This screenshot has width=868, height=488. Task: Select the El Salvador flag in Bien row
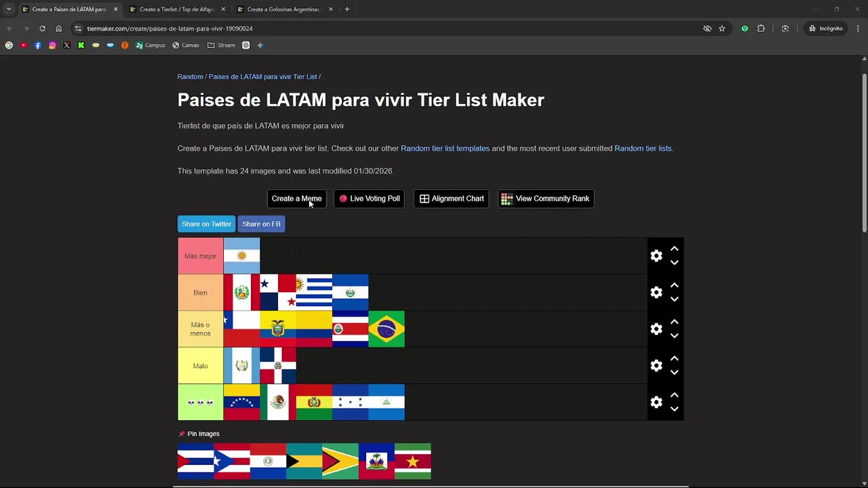click(351, 293)
